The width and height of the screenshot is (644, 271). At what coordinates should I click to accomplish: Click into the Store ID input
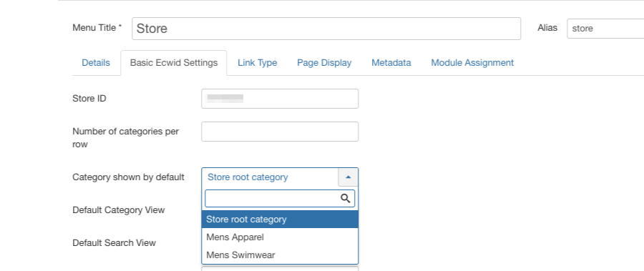(280, 99)
